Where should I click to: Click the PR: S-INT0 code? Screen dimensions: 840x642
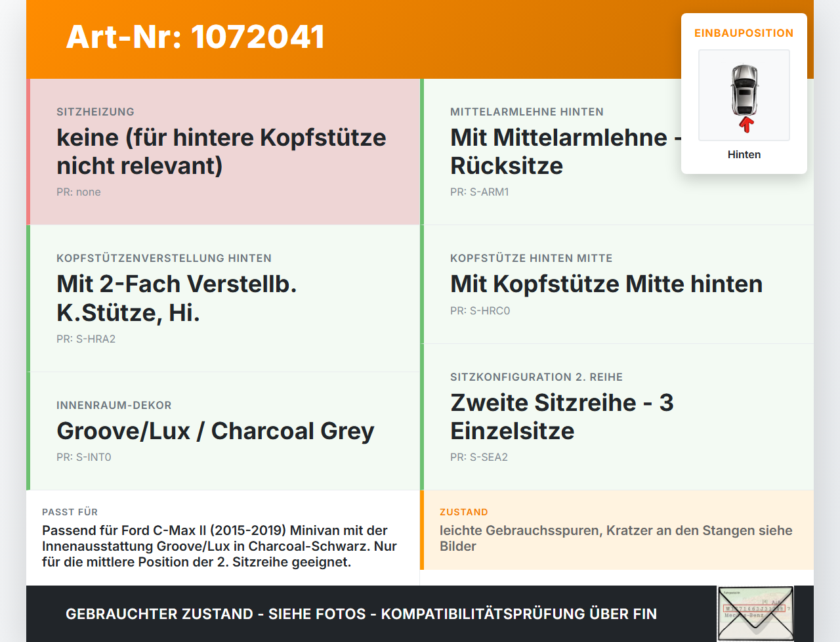coord(84,458)
